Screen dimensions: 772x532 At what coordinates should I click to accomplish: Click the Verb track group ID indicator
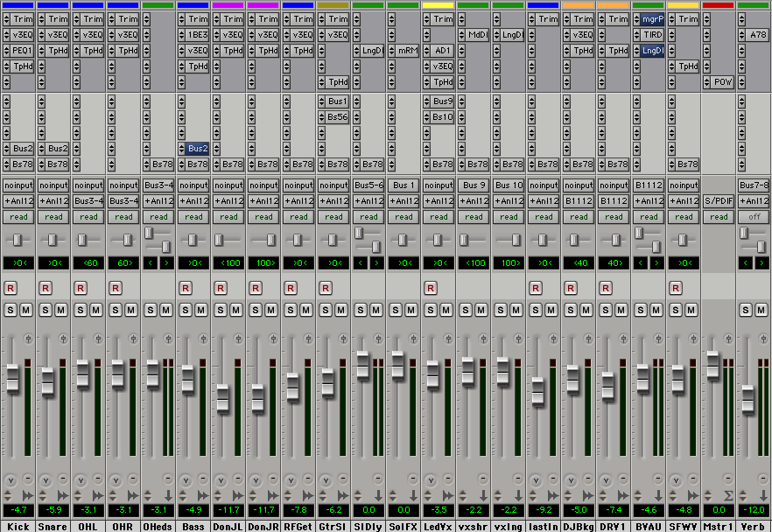(762, 478)
